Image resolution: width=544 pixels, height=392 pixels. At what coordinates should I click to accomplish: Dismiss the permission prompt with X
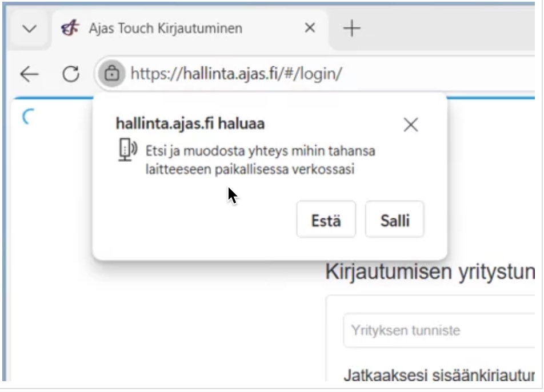pyautogui.click(x=410, y=125)
